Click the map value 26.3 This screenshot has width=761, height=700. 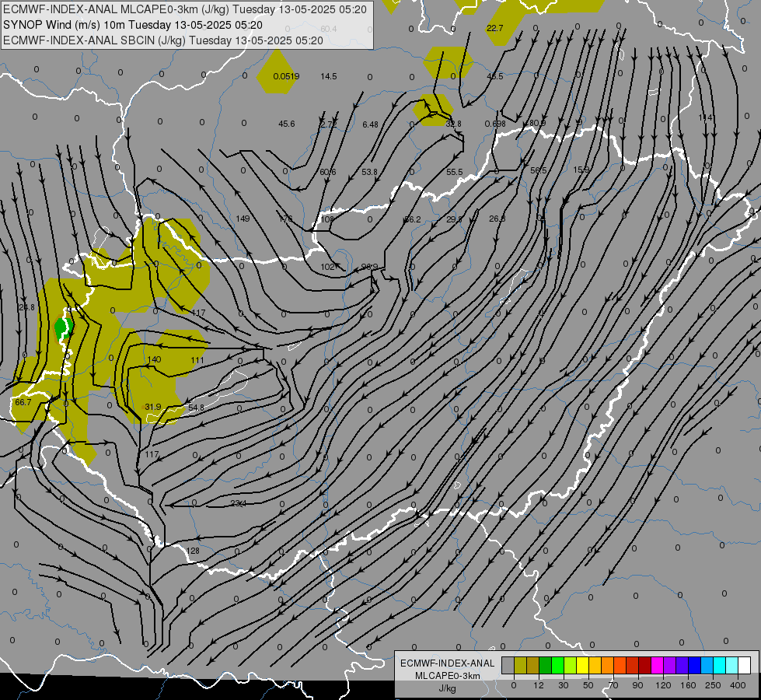[x=497, y=219]
